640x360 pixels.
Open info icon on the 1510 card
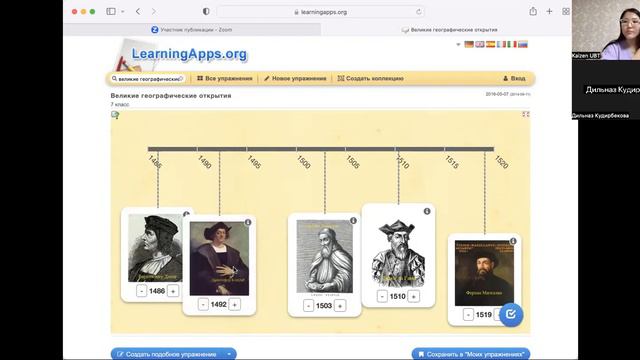pyautogui.click(x=427, y=211)
